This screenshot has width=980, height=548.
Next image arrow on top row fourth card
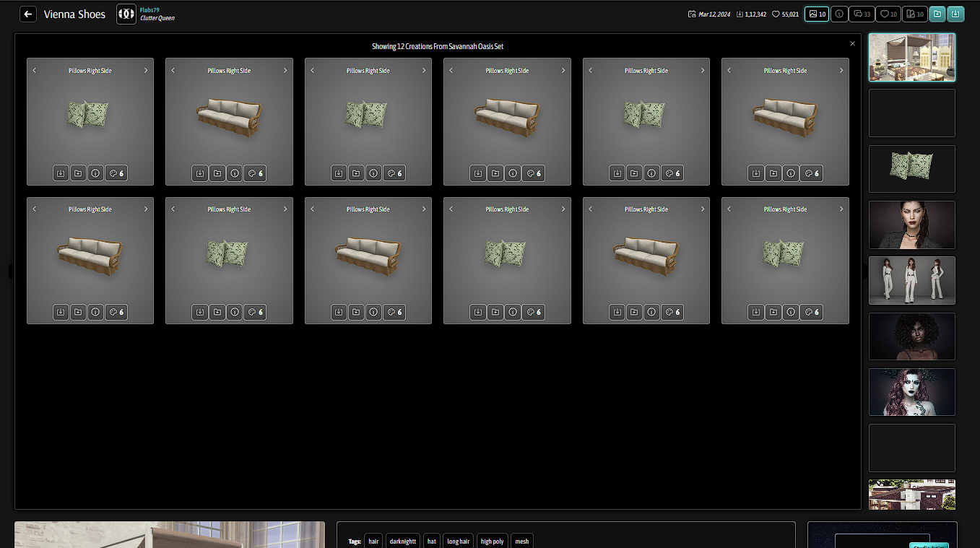coord(563,71)
